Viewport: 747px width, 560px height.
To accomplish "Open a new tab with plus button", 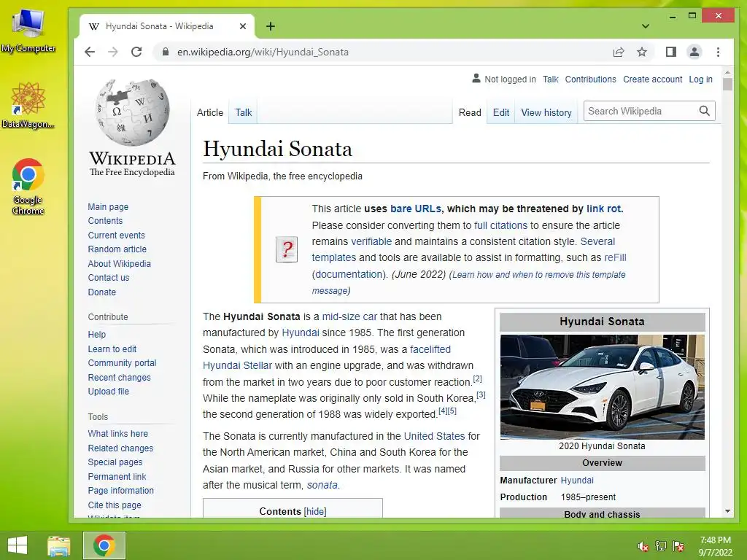I will (x=271, y=26).
